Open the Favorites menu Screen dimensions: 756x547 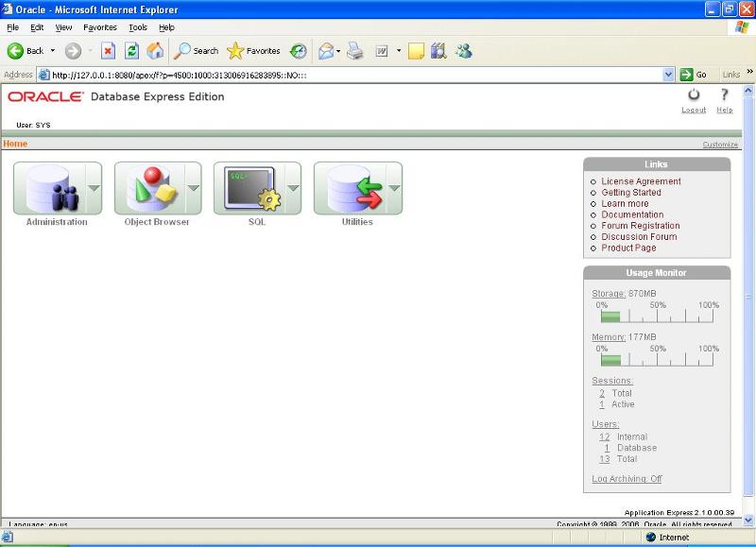click(x=100, y=27)
